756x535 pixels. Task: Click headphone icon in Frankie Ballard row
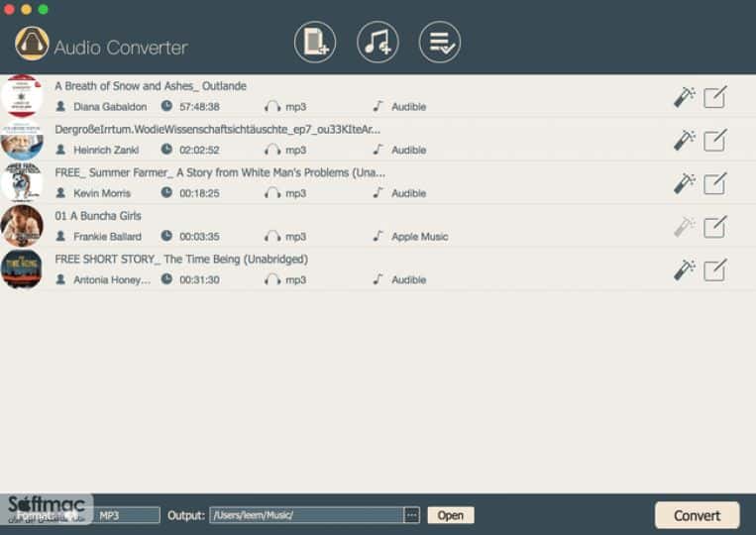click(x=272, y=236)
